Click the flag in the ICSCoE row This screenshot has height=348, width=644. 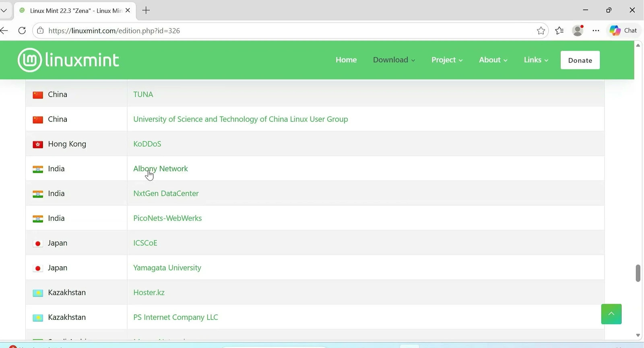(x=38, y=244)
